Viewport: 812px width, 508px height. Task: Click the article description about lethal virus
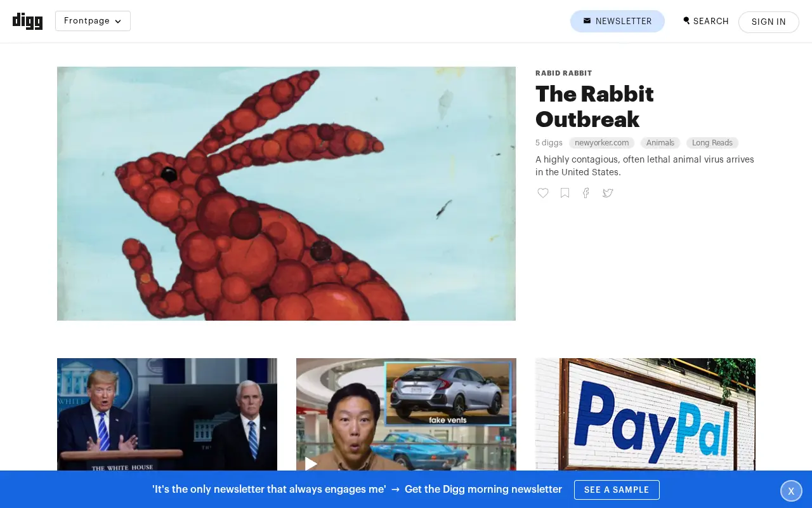click(x=645, y=166)
